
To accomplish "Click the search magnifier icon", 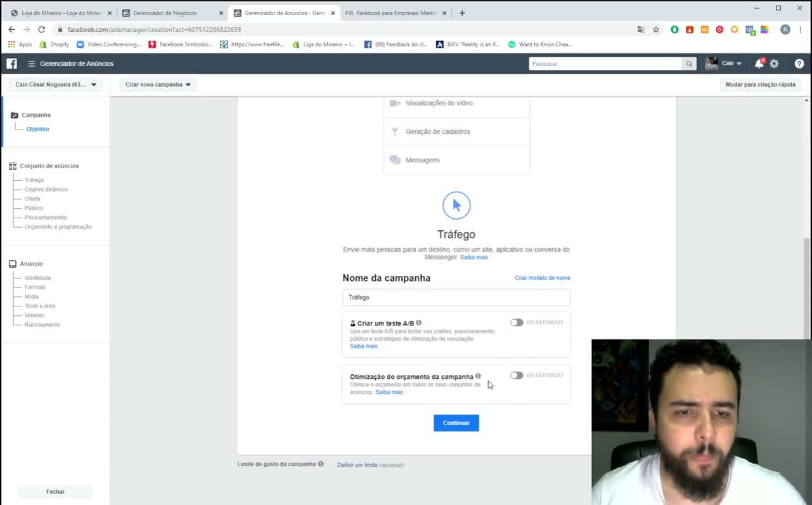I will (x=689, y=63).
